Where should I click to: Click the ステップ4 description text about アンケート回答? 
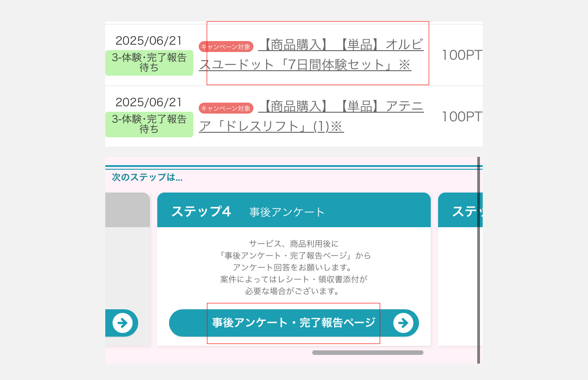click(294, 267)
